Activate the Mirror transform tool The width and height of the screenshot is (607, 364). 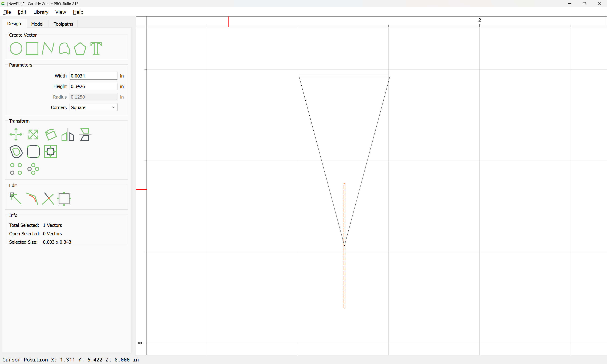68,134
